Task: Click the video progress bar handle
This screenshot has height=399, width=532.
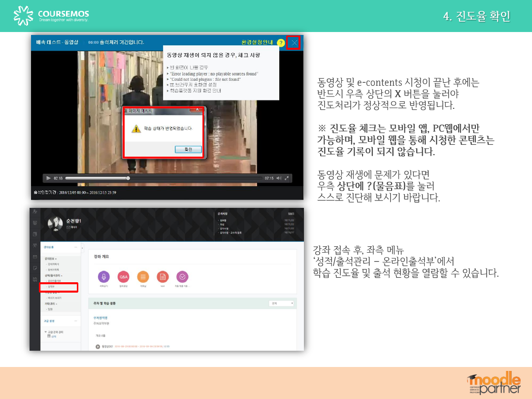Action: [128, 178]
